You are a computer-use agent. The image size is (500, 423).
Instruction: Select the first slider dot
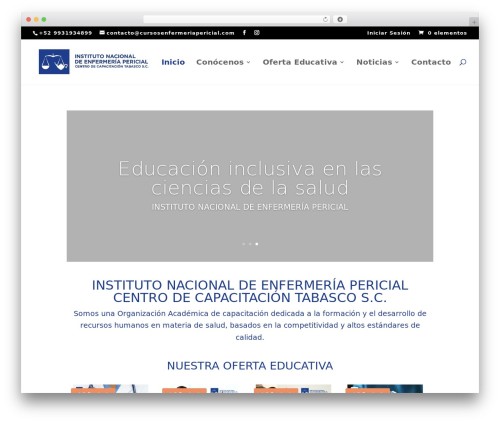click(243, 244)
